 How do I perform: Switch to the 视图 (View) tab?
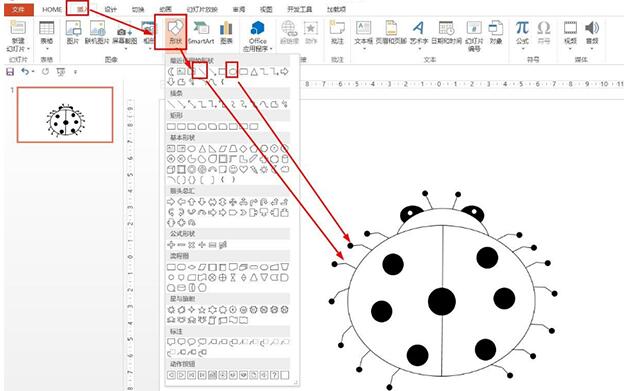[x=266, y=9]
